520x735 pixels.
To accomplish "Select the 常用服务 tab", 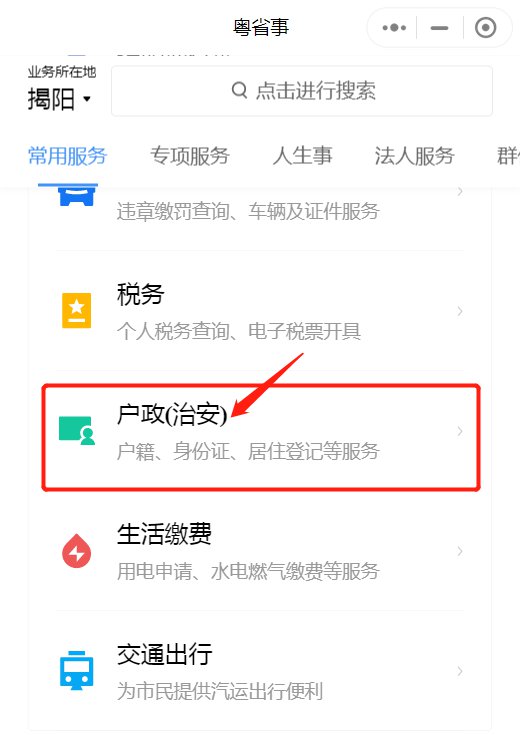I will [x=68, y=156].
